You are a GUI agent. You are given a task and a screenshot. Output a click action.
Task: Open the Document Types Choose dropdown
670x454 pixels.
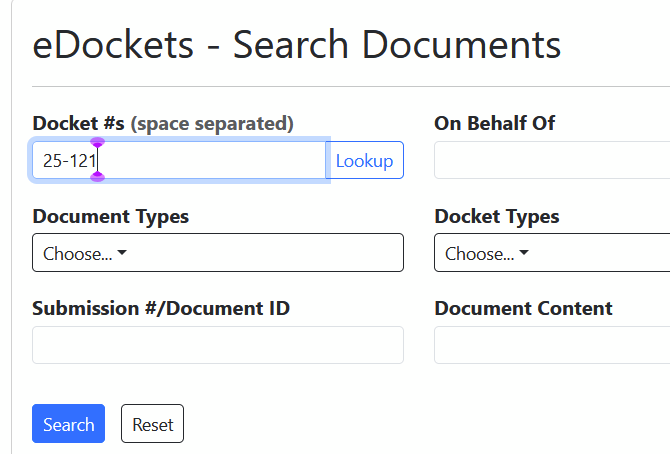(x=218, y=253)
